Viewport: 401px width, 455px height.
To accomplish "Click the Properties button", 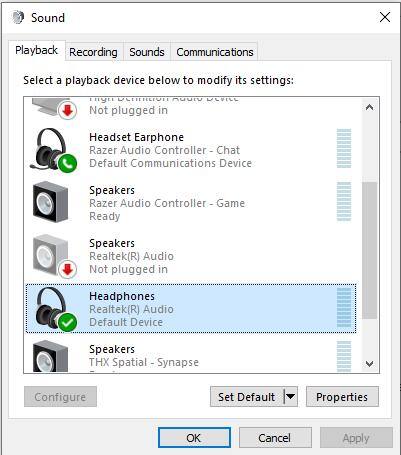I will click(342, 397).
